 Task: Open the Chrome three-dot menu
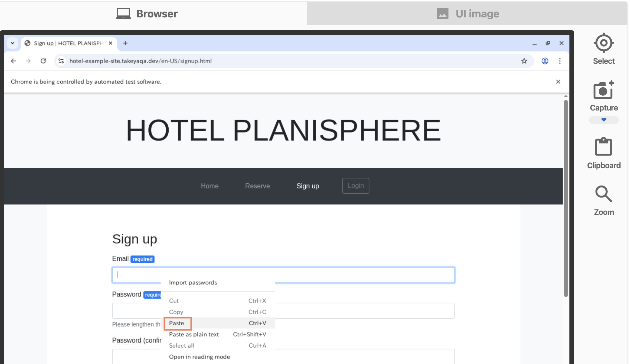pyautogui.click(x=560, y=61)
